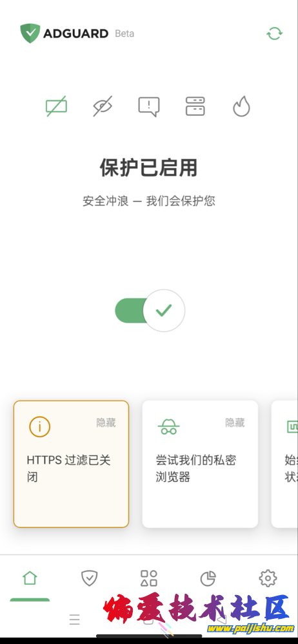Open tracking protection crossed-eye icon
This screenshot has width=298, height=644.
(x=103, y=106)
